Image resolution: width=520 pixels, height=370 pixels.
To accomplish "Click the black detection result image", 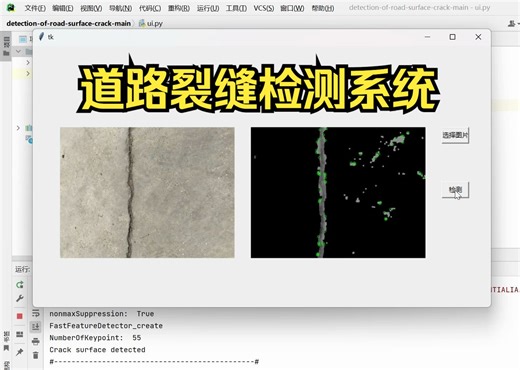I will point(338,192).
